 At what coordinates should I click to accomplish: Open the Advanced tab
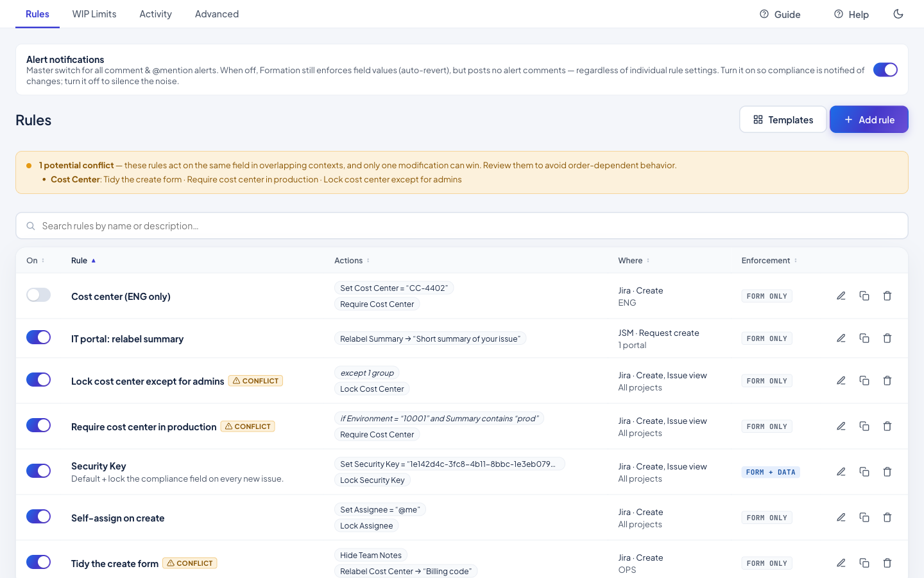pos(217,14)
